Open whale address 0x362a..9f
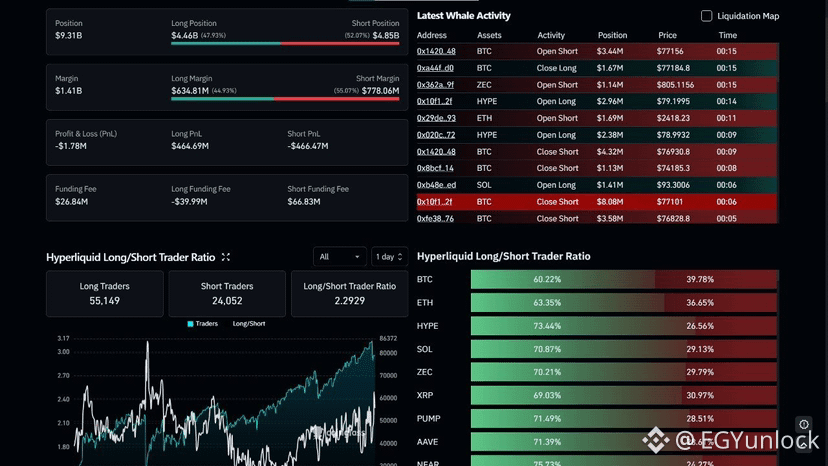 [x=435, y=85]
